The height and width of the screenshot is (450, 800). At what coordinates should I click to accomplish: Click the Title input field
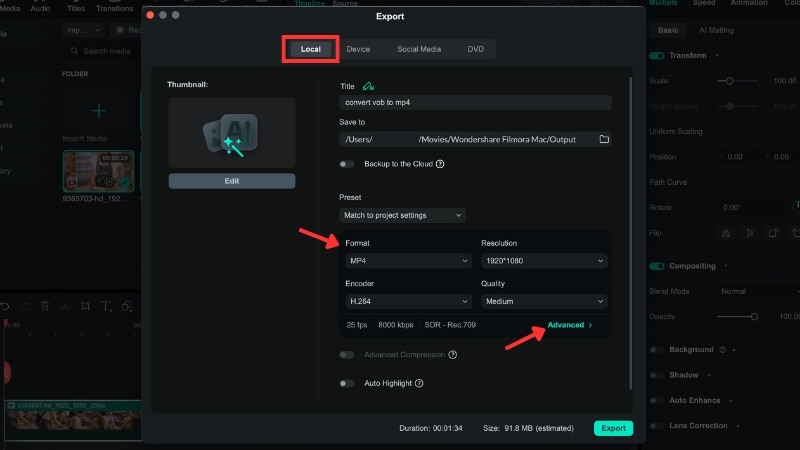(475, 103)
